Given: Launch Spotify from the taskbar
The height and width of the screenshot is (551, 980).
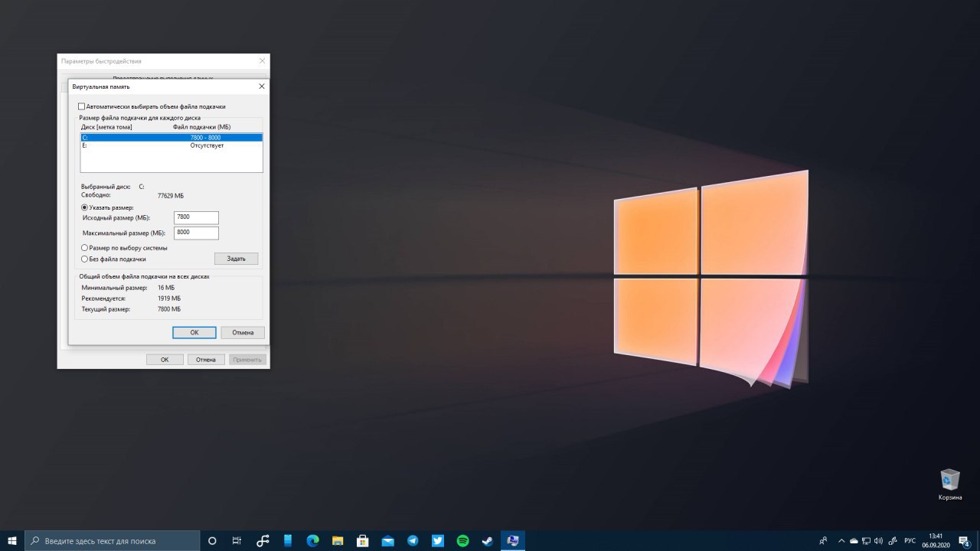Looking at the screenshot, I should (462, 540).
